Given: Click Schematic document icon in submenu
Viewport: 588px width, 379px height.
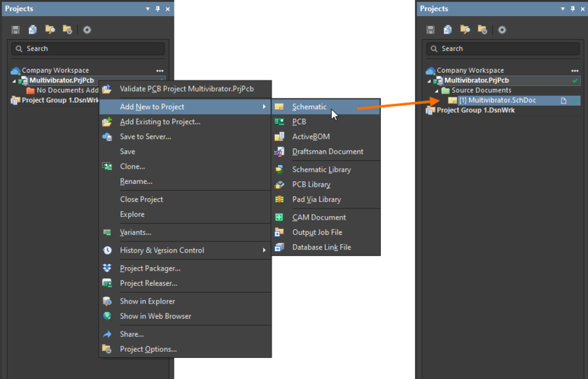Looking at the screenshot, I should click(x=279, y=107).
